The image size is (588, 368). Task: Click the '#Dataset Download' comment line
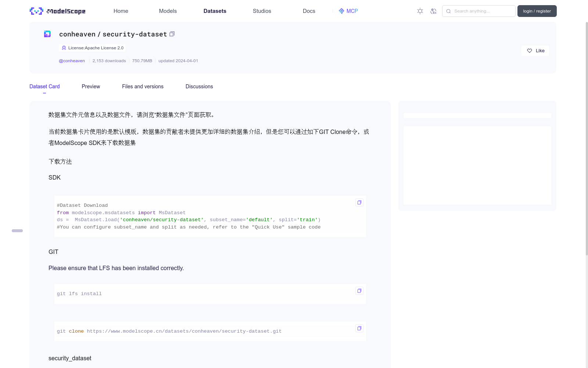click(x=82, y=205)
